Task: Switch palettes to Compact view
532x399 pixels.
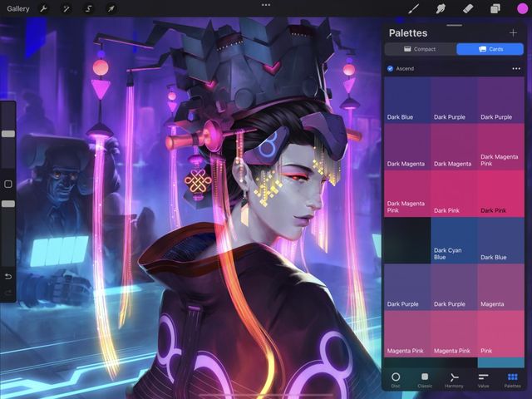Action: [420, 49]
